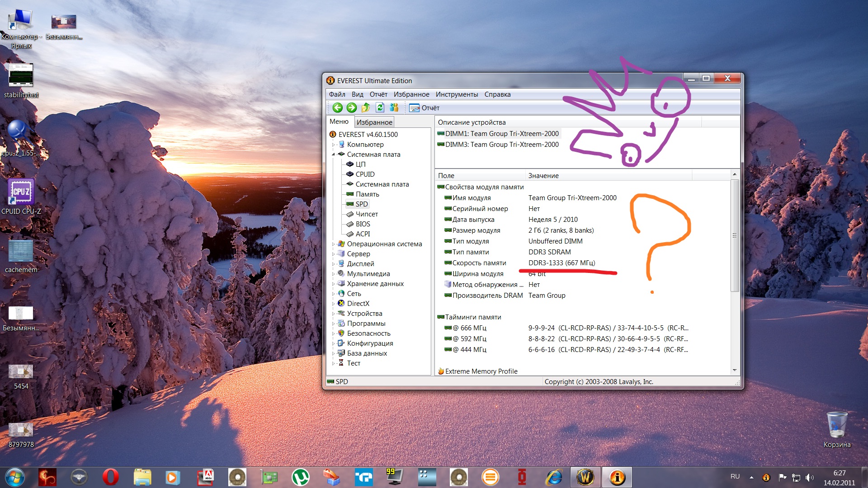This screenshot has height=488, width=868.
Task: Select the Чипсет tree item
Action: pyautogui.click(x=366, y=214)
